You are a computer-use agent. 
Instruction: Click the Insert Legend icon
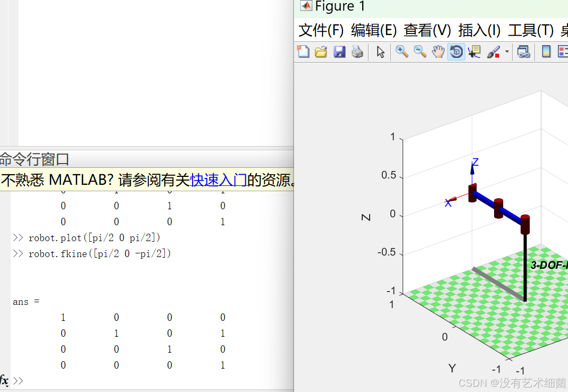(x=563, y=52)
